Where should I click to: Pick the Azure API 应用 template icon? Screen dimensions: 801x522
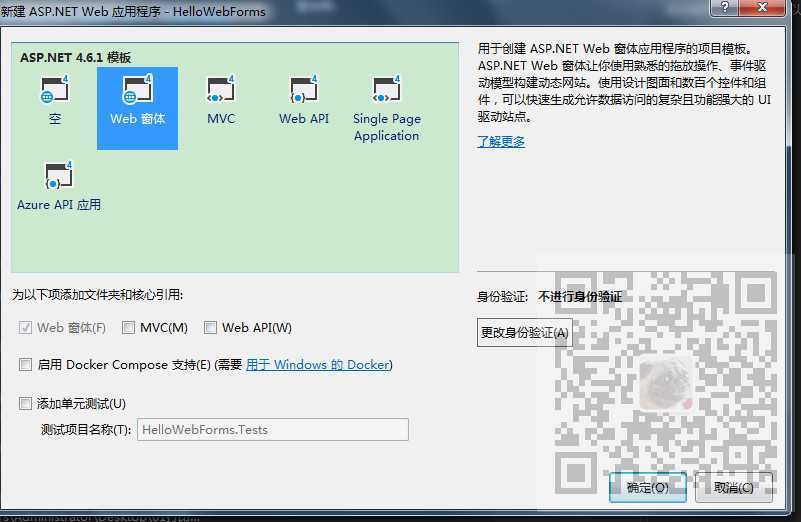click(x=59, y=176)
